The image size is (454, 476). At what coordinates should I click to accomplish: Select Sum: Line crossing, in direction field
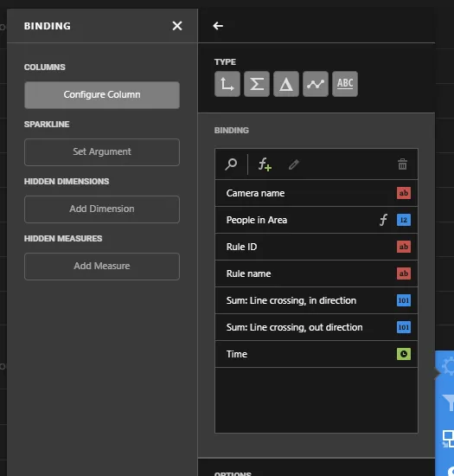pyautogui.click(x=317, y=300)
